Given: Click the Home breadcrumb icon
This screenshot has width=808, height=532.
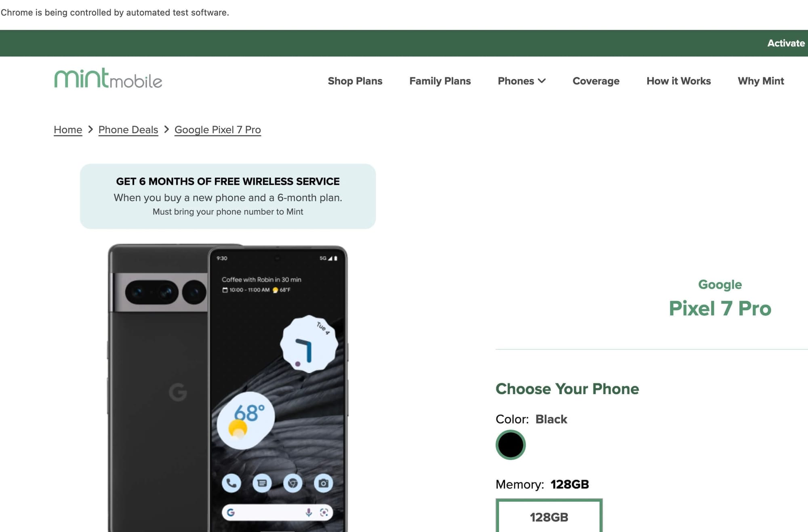Looking at the screenshot, I should pyautogui.click(x=67, y=129).
